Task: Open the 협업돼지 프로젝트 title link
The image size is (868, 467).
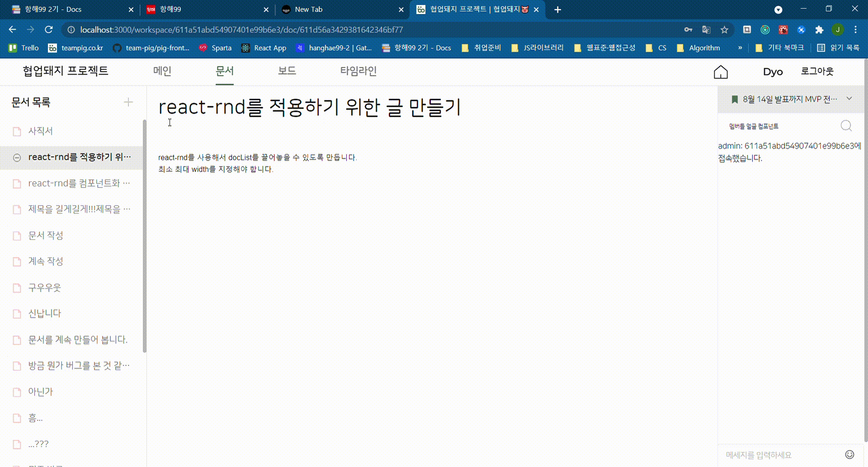Action: [66, 71]
